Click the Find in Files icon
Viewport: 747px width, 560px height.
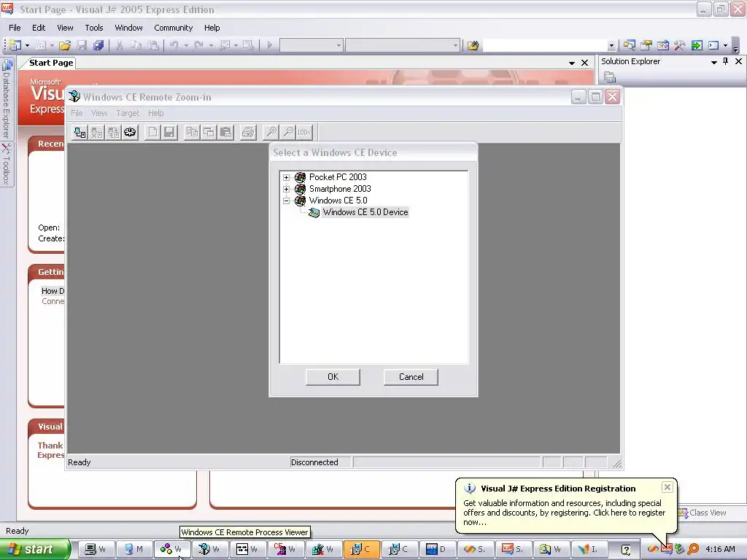(473, 45)
